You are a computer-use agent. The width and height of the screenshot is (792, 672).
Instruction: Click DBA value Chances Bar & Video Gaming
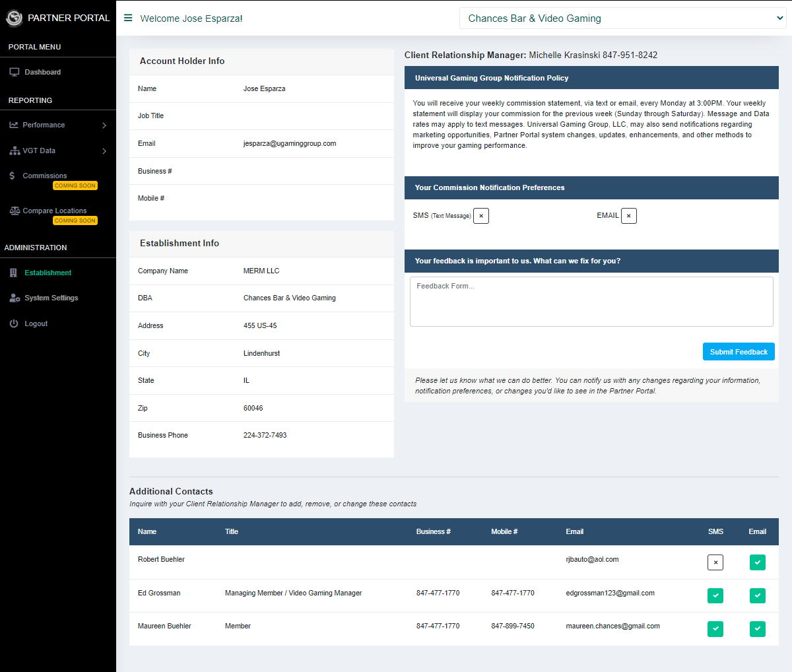pyautogui.click(x=290, y=298)
